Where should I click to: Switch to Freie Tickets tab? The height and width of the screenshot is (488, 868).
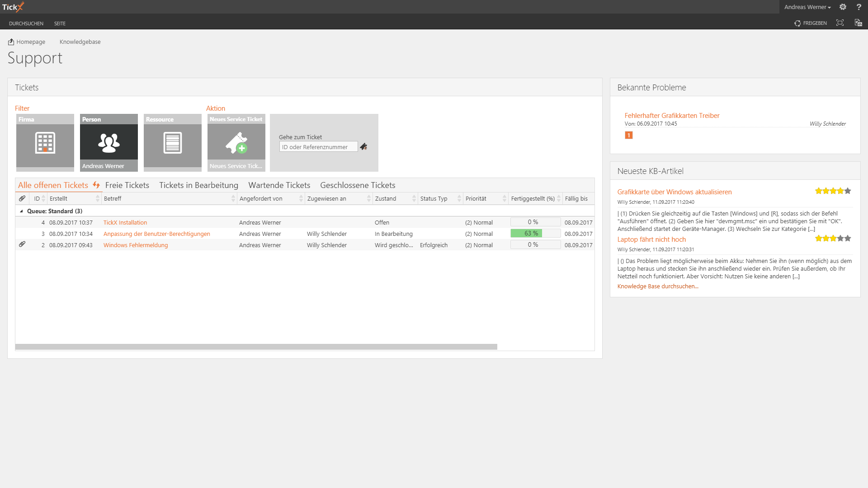127,185
